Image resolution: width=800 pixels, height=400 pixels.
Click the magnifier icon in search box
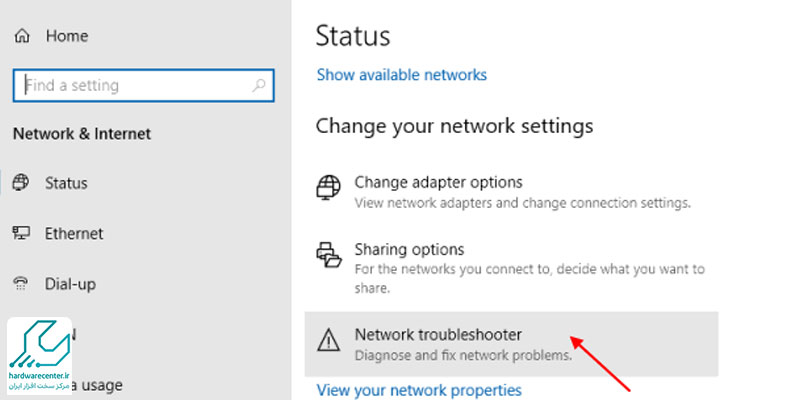coord(259,85)
